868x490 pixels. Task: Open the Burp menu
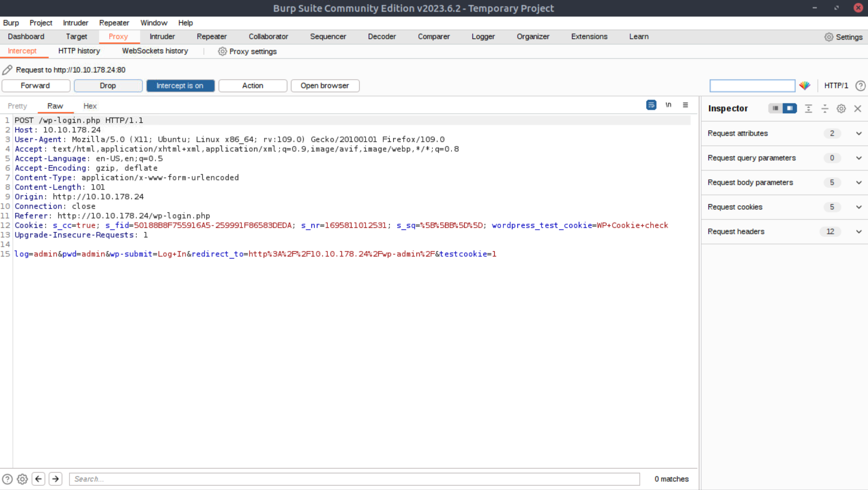point(11,23)
